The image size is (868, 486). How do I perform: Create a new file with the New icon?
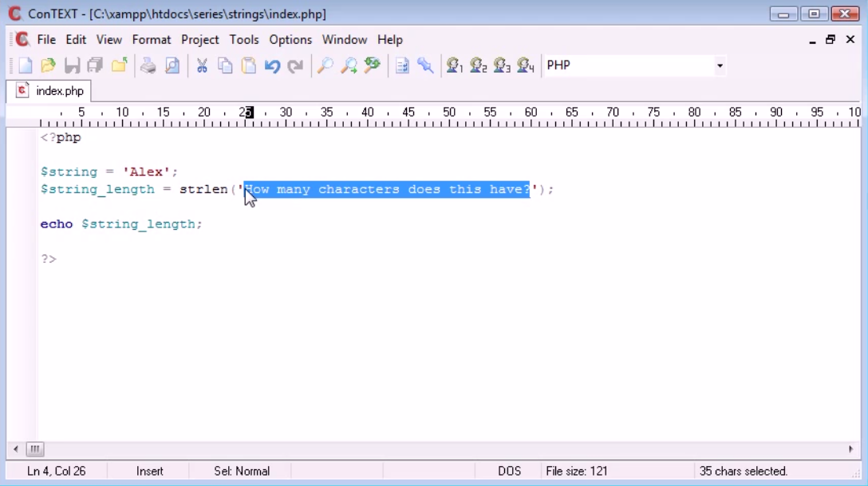(x=25, y=65)
